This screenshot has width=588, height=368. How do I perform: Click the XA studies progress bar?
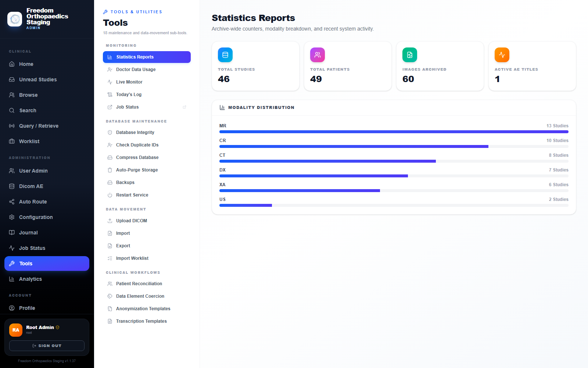394,191
